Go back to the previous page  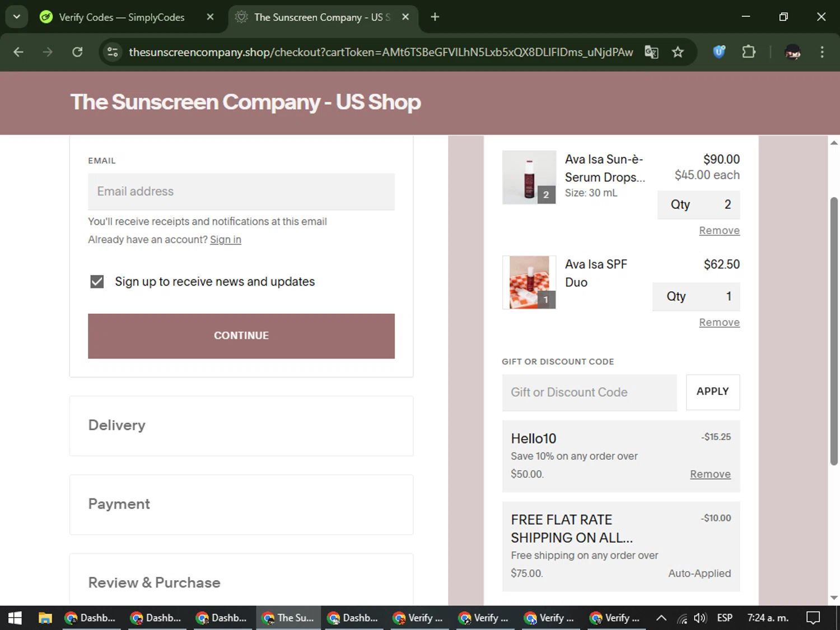point(18,52)
